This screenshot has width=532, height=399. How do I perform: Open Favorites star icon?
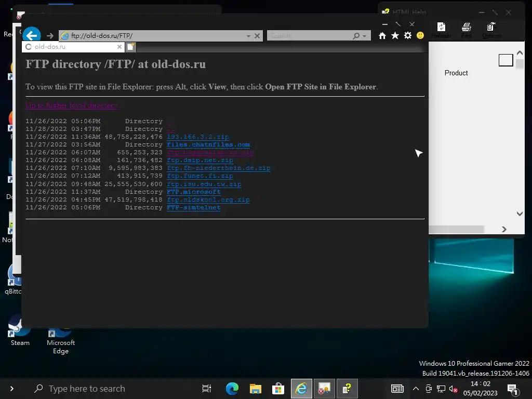click(395, 36)
